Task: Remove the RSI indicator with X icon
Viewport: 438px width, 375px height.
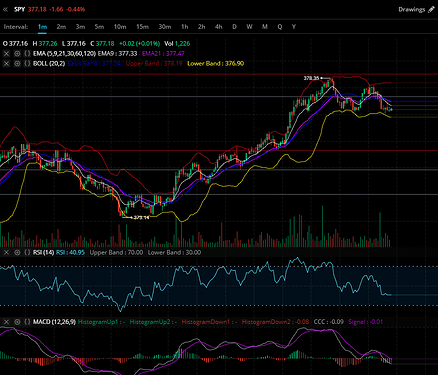Action: [x=6, y=253]
